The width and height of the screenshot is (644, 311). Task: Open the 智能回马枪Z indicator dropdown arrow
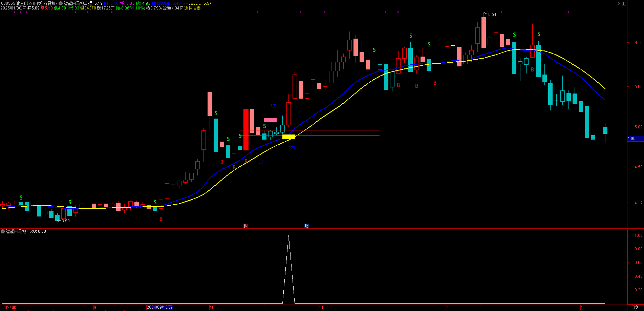tap(61, 3)
